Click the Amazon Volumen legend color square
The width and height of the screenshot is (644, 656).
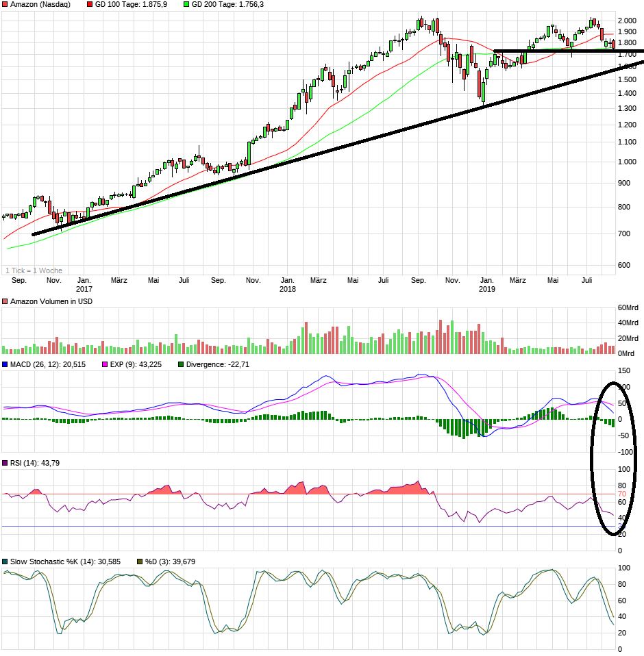5,301
